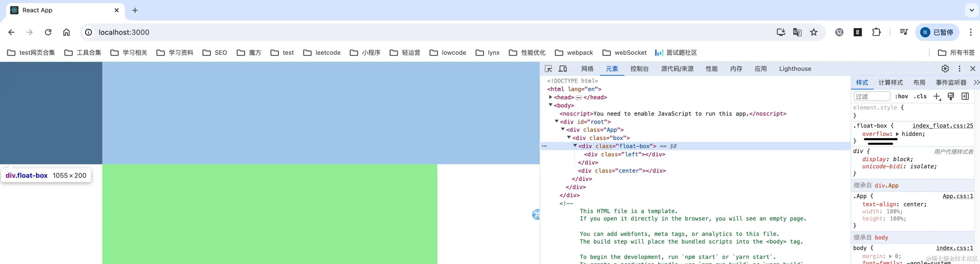Viewport: 980px width, 264px height.
Task: Open the 应用 panel tab
Action: pyautogui.click(x=761, y=68)
